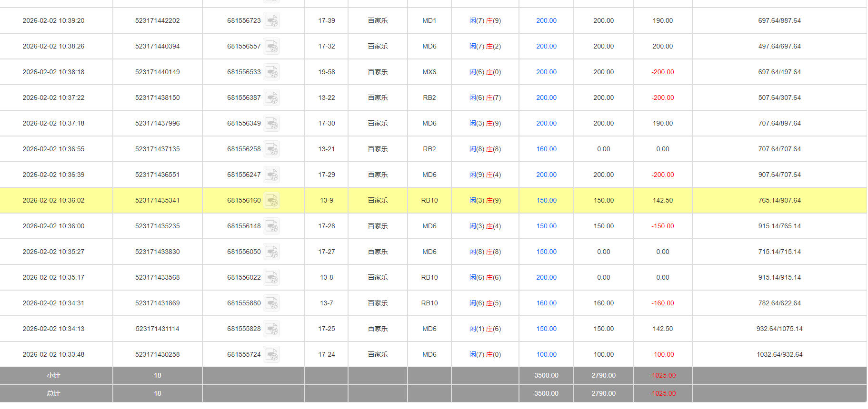Click blue 150.00 amount in the highlighted row
The height and width of the screenshot is (409, 868).
pyautogui.click(x=546, y=201)
